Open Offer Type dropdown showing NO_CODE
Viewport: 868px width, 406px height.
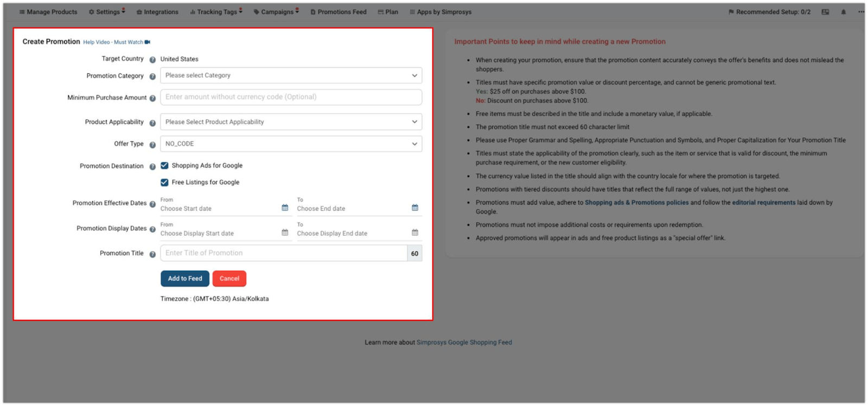(291, 144)
